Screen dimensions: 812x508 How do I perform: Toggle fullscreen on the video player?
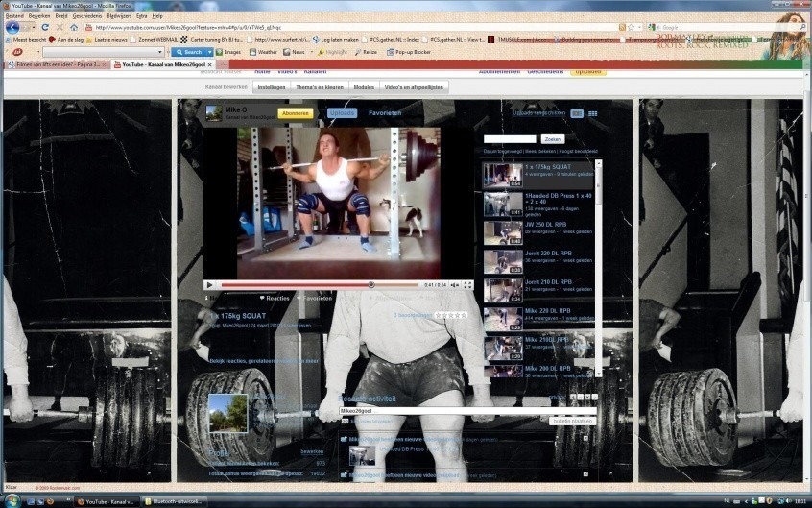[467, 285]
